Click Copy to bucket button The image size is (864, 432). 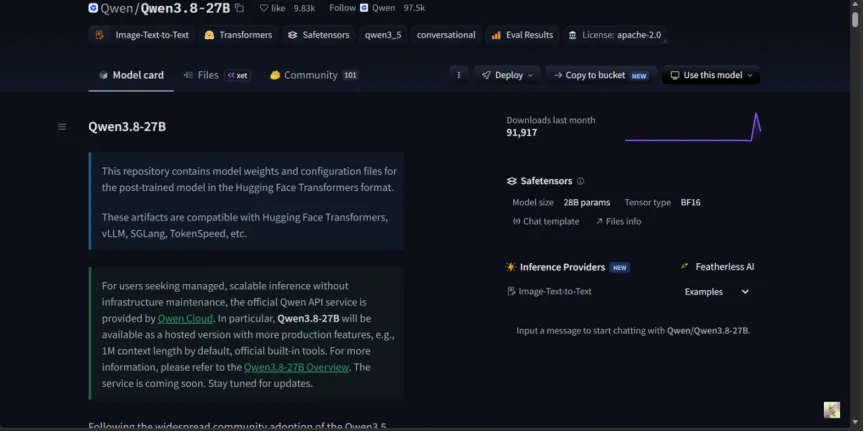point(601,75)
